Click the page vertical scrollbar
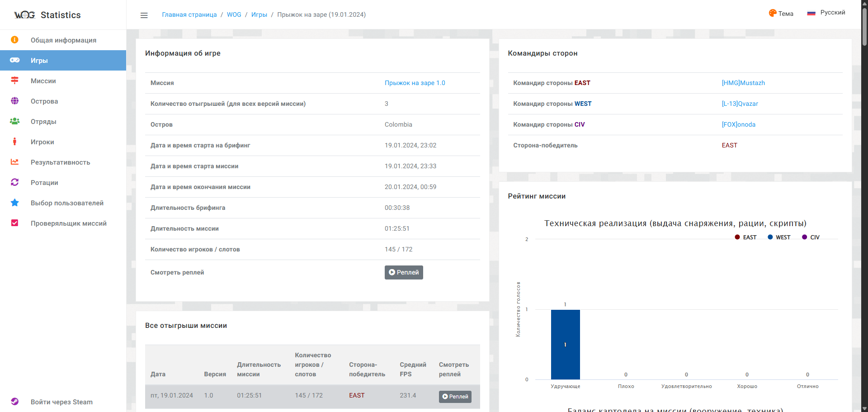Image resolution: width=868 pixels, height=412 pixels. pos(864,27)
